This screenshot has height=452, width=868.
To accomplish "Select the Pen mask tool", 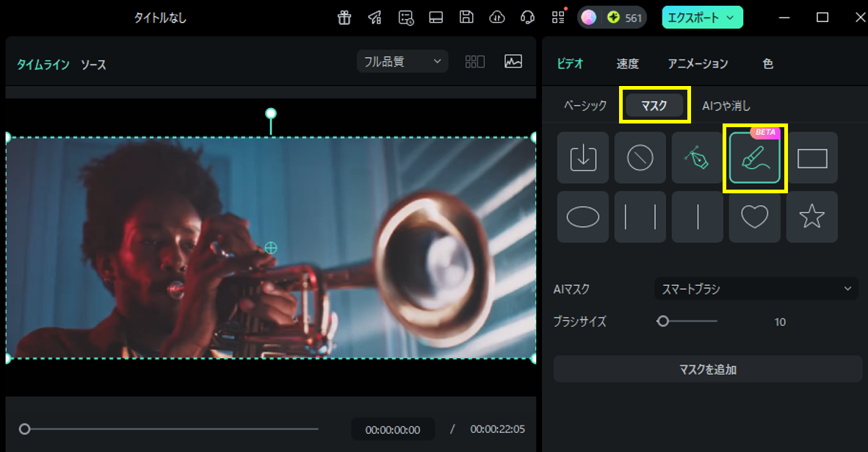I will (697, 157).
